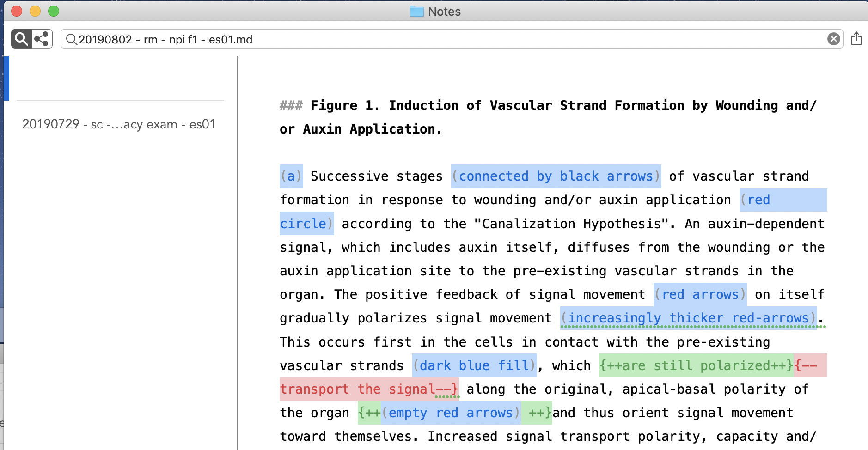Screen dimensions: 868x450
Task: Open the share menu at top right
Action: click(856, 39)
